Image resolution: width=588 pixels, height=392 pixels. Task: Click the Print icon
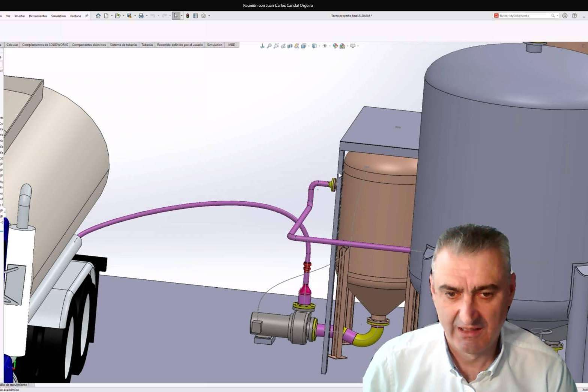(141, 16)
